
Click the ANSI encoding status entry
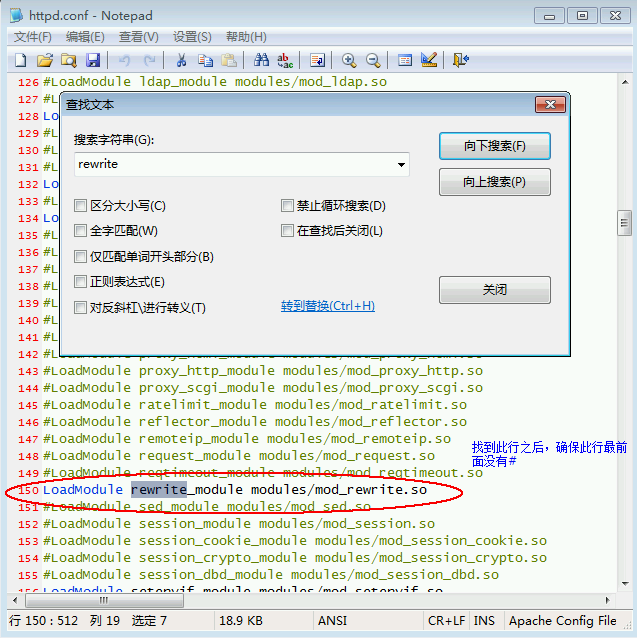tap(332, 621)
